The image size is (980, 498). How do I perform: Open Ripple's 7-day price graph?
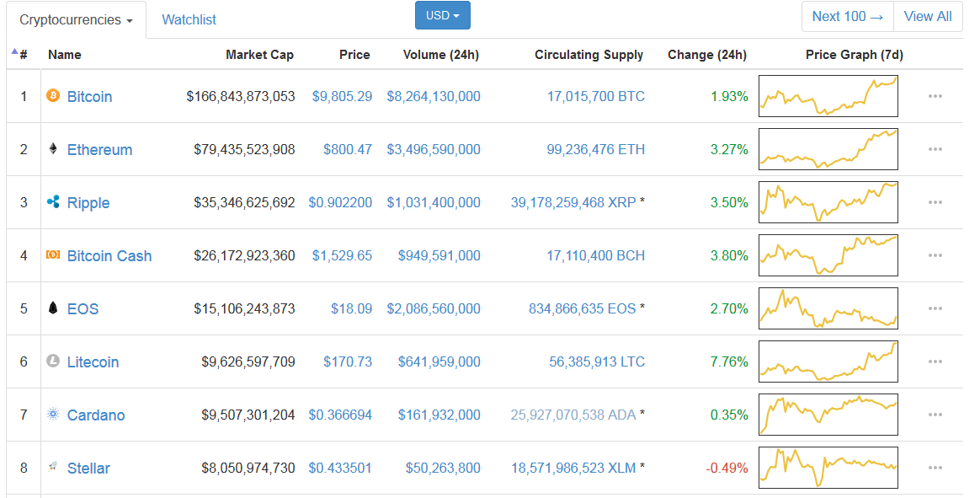828,202
